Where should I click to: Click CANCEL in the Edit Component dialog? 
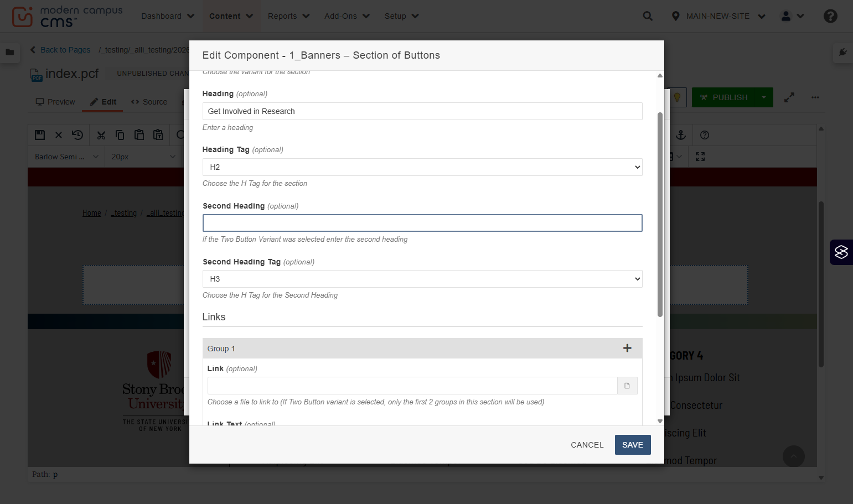click(x=587, y=445)
